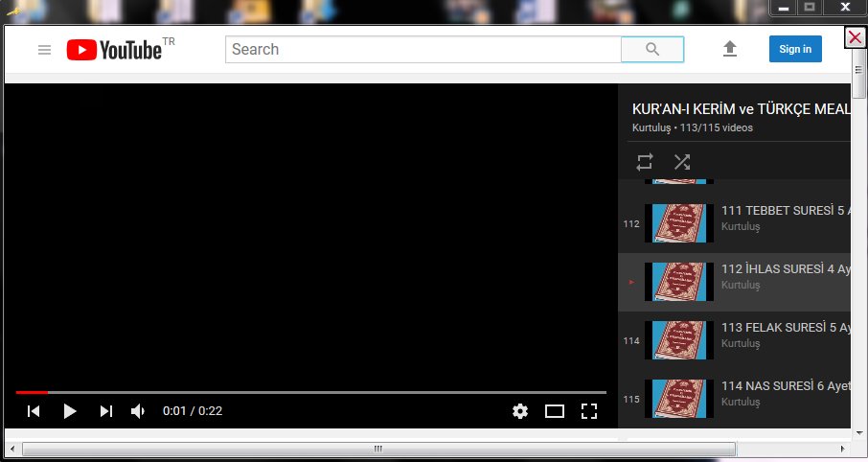Click the YouTube logo to go home
The height and width of the screenshot is (462, 868).
click(x=114, y=50)
